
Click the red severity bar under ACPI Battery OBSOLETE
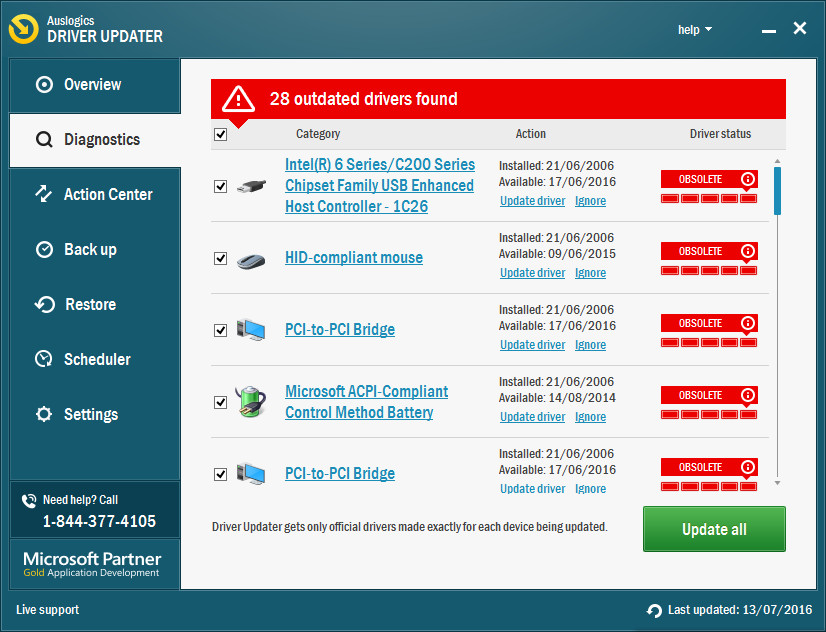pos(709,414)
